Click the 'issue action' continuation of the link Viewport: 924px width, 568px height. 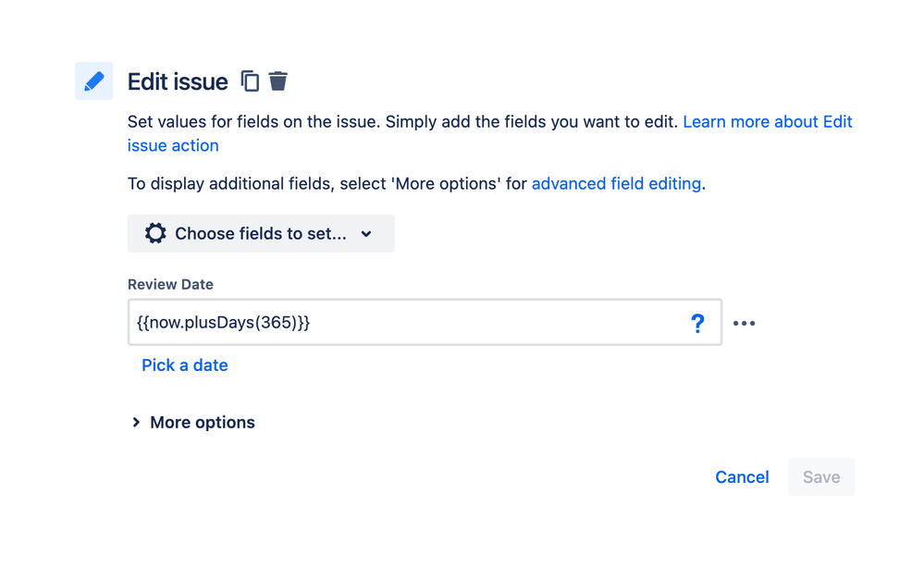click(x=173, y=145)
